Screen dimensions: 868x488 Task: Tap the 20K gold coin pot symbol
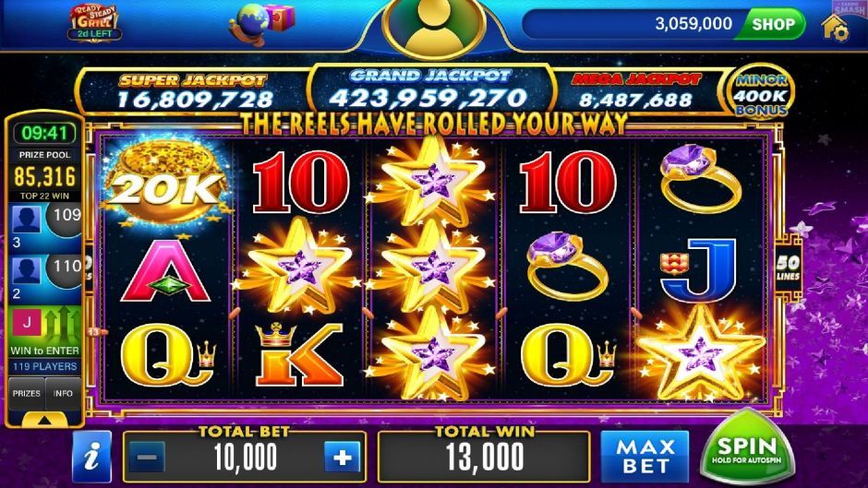[x=166, y=182]
